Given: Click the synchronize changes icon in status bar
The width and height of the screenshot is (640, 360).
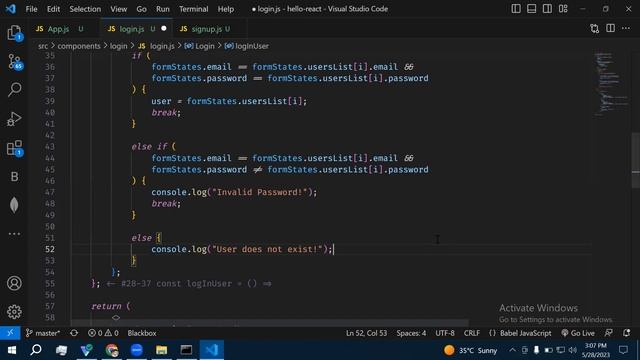Looking at the screenshot, I should tap(74, 333).
